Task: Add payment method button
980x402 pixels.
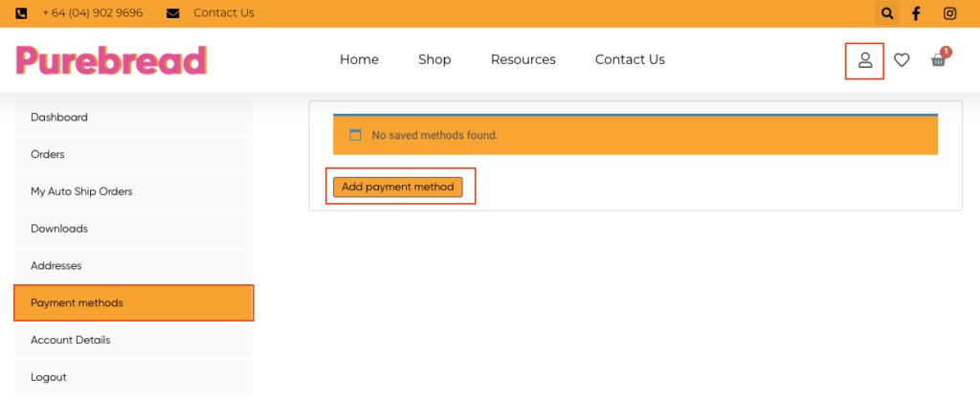Action: (x=397, y=187)
